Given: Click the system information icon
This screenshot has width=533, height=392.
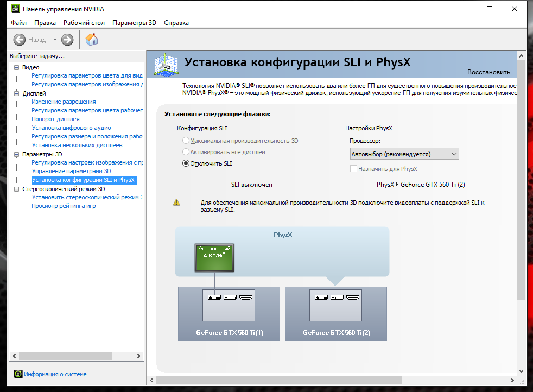Looking at the screenshot, I should (18, 374).
